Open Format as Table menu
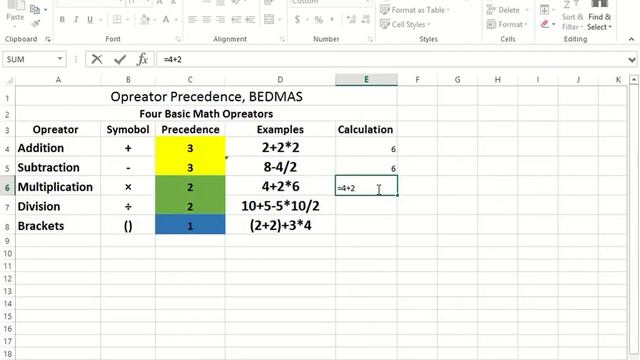Image resolution: width=640 pixels, height=360 pixels. point(414,10)
